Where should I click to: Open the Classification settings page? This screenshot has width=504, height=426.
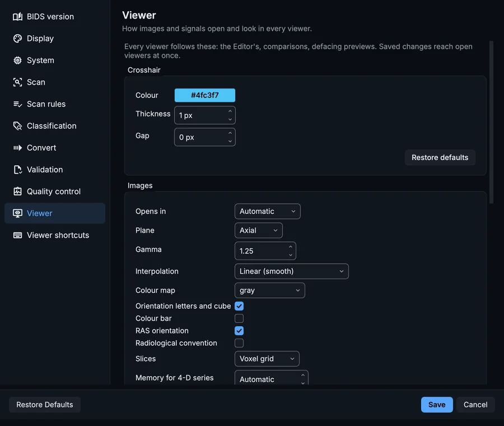[x=55, y=126]
